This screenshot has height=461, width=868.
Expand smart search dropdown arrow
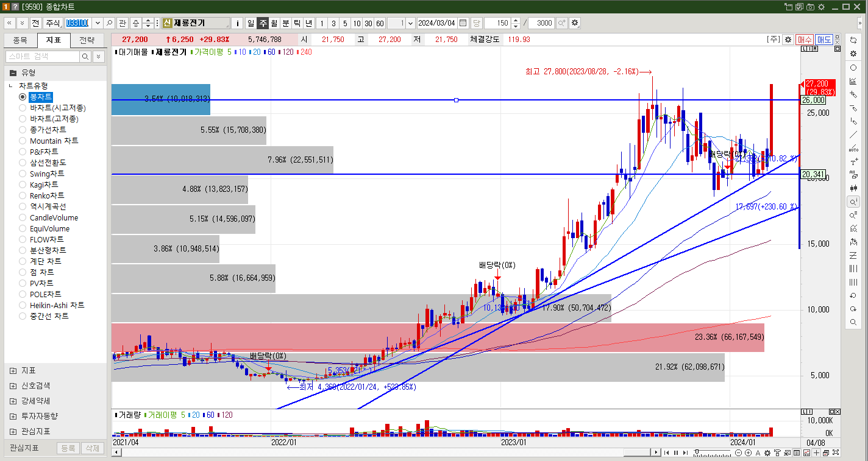(x=98, y=56)
